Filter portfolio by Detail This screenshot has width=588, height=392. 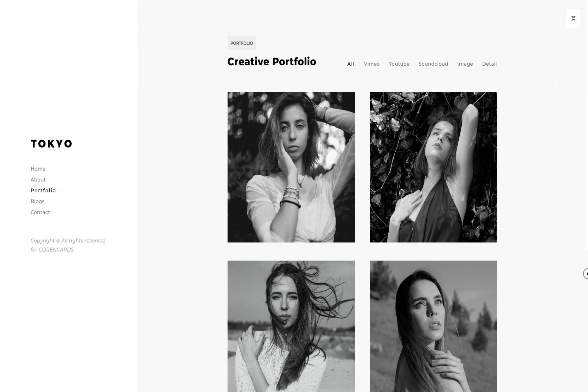[x=489, y=64]
